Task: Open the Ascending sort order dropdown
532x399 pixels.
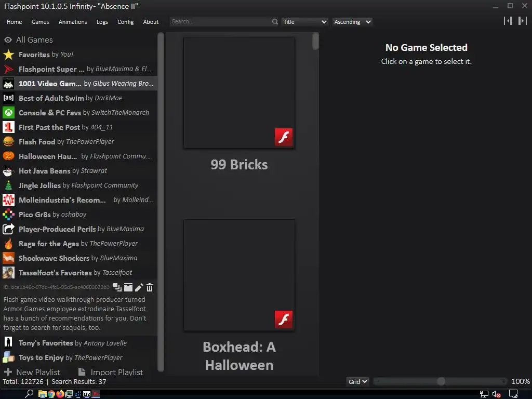Action: 352,22
